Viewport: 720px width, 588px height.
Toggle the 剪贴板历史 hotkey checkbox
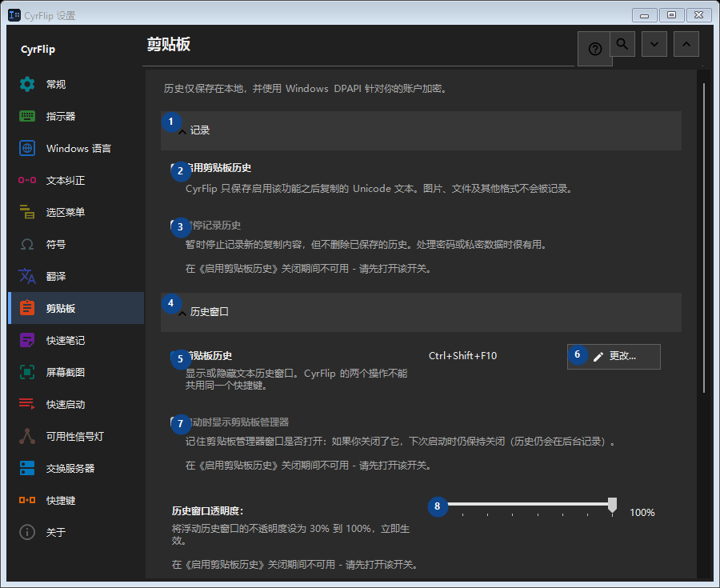[x=176, y=356]
